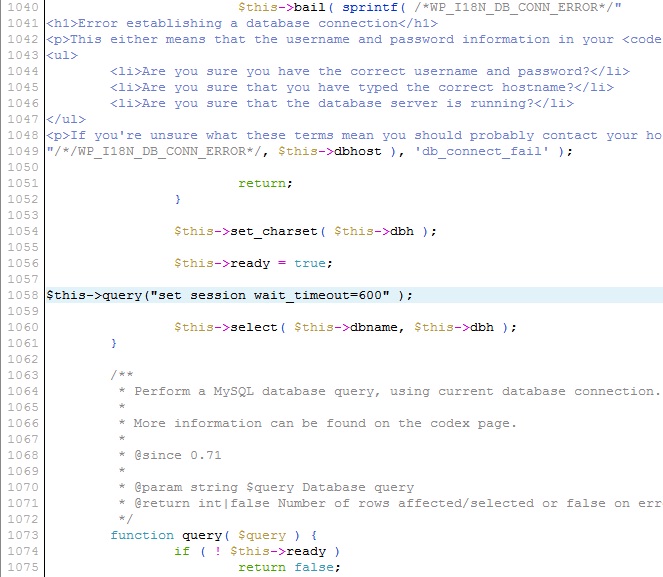Screen dimensions: 663x577
Task: Click the "return;" statement on line 1051
Action: point(265,183)
